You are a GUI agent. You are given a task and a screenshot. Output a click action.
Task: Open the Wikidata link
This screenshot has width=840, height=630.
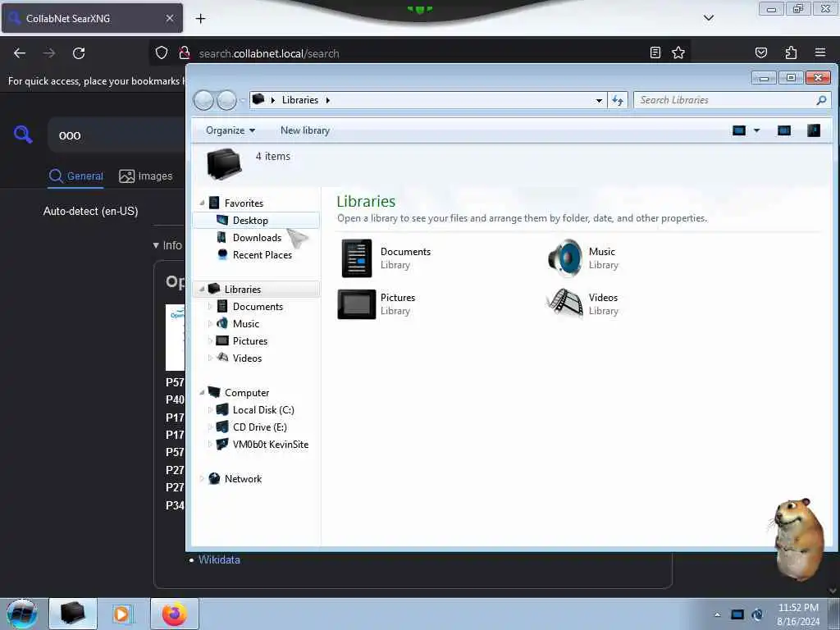pos(219,559)
